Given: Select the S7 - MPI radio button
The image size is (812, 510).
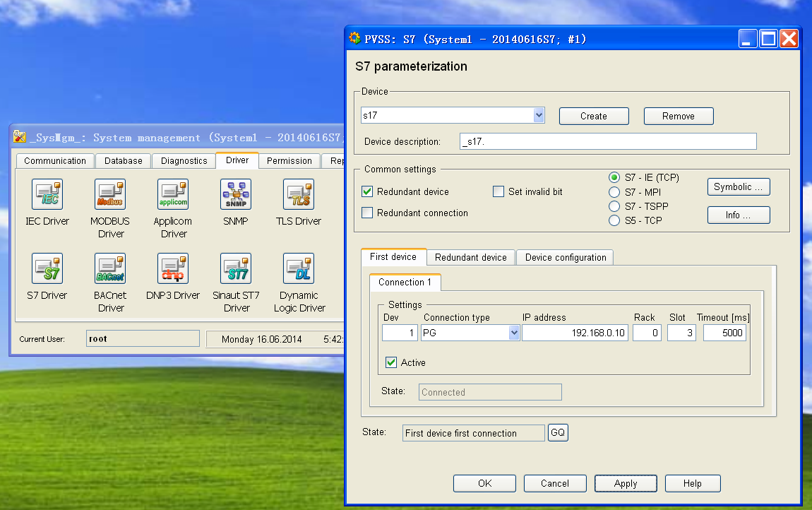Looking at the screenshot, I should click(x=614, y=192).
